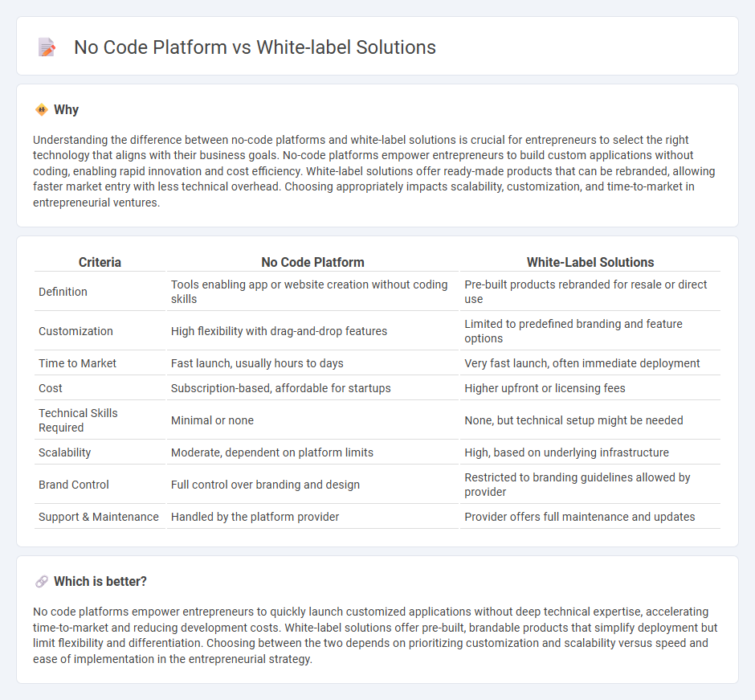
Task: Click cell 'Provider offers full maintenance and updates'
Action: (590, 517)
